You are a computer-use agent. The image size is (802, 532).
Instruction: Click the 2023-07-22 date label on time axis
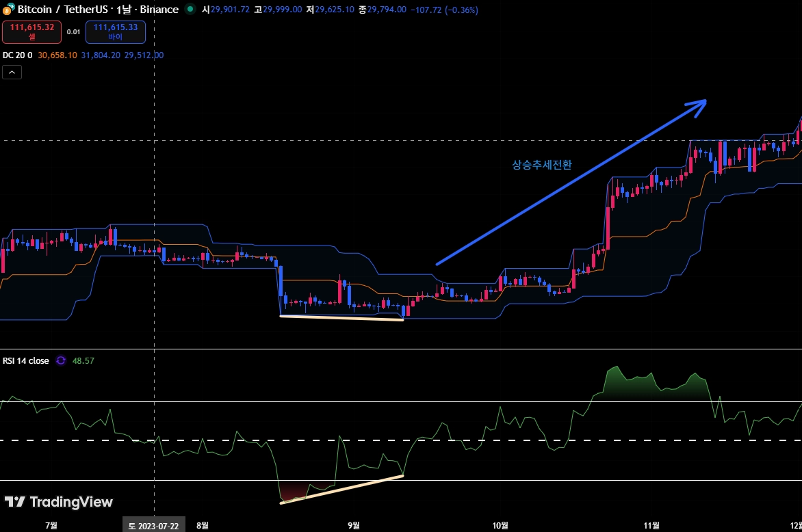[153, 526]
